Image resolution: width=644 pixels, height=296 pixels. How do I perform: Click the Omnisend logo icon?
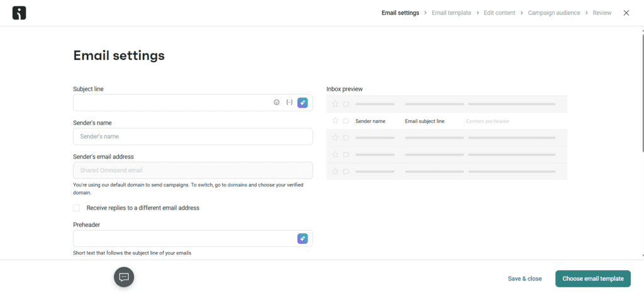[19, 13]
